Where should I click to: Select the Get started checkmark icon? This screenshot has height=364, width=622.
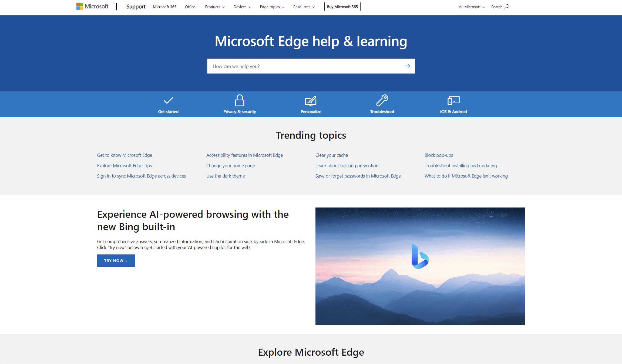point(168,100)
